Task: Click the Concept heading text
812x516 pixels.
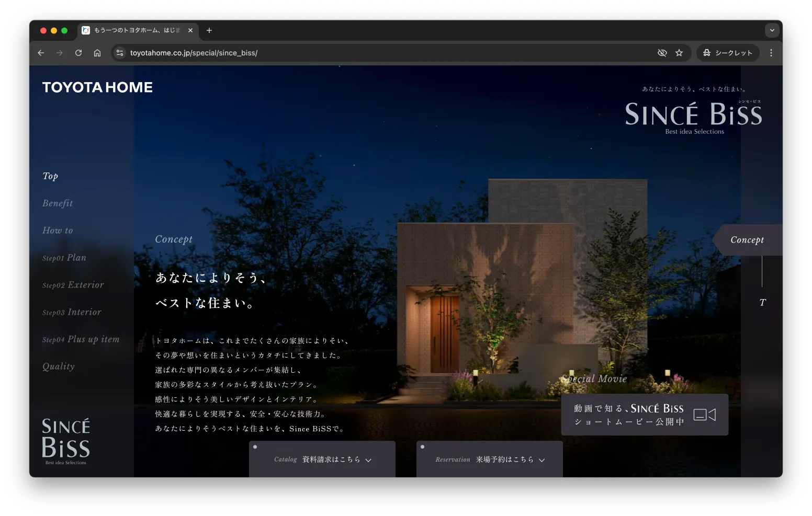Action: point(174,239)
